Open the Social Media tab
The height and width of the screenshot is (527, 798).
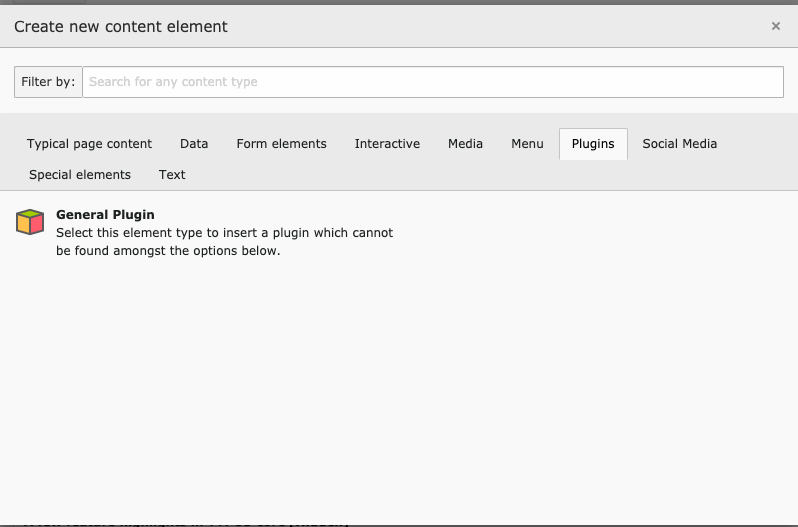pos(679,144)
